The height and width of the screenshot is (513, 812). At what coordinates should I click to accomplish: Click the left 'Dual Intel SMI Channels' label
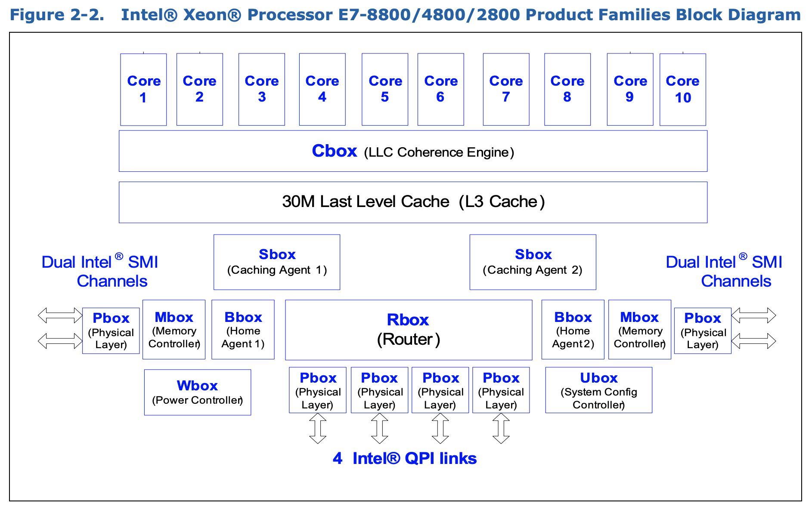tap(100, 271)
